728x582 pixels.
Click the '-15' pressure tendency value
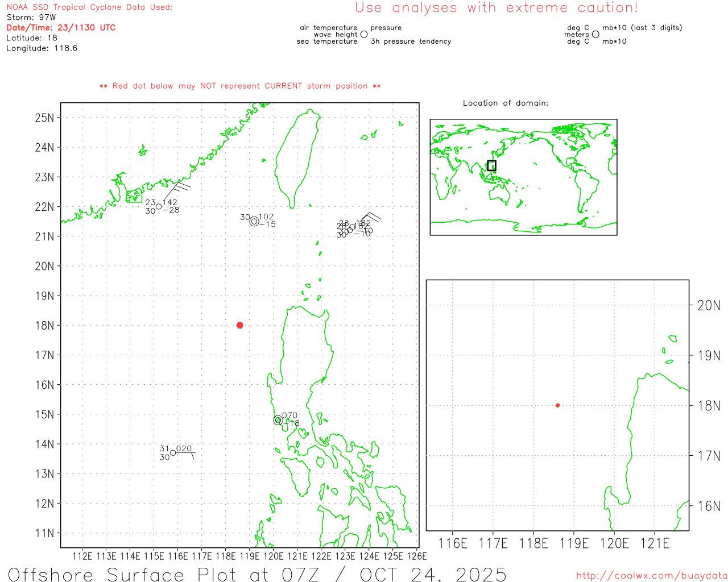pyautogui.click(x=267, y=225)
